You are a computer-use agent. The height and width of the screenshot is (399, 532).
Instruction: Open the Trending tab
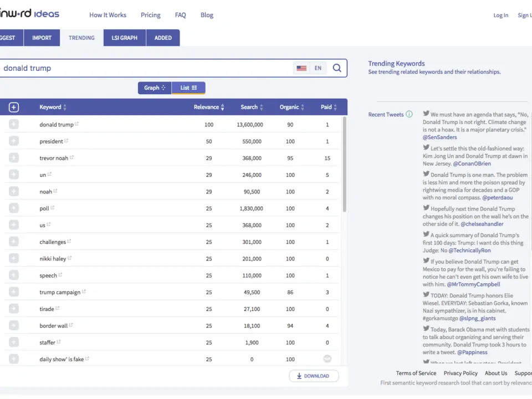(81, 38)
